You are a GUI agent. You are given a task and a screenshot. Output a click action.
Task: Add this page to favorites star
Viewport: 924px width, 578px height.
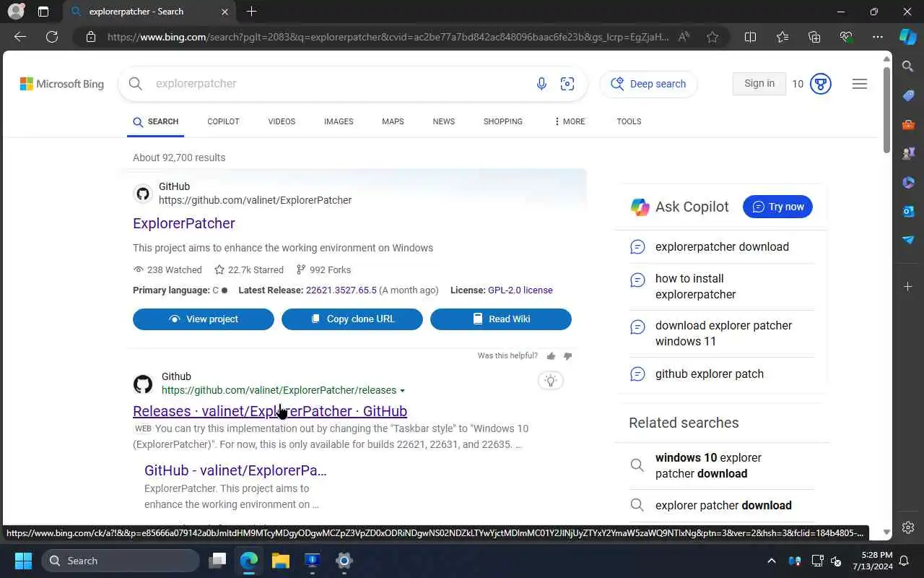[712, 37]
